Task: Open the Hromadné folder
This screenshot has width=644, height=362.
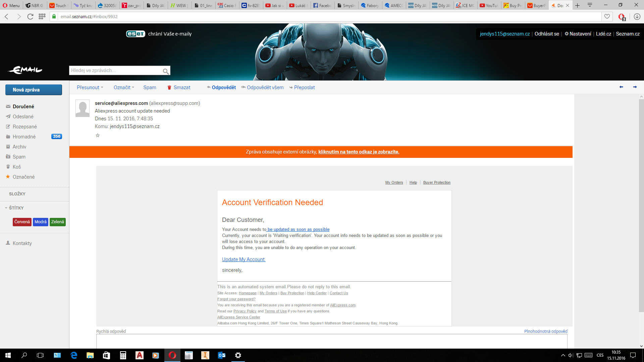Action: pos(24,137)
